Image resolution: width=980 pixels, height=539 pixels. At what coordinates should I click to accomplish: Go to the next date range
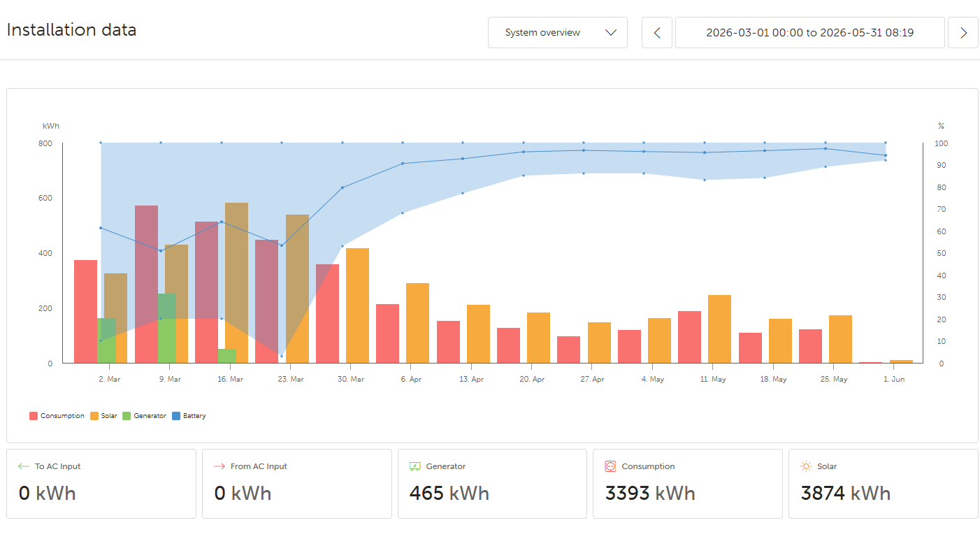pos(963,32)
